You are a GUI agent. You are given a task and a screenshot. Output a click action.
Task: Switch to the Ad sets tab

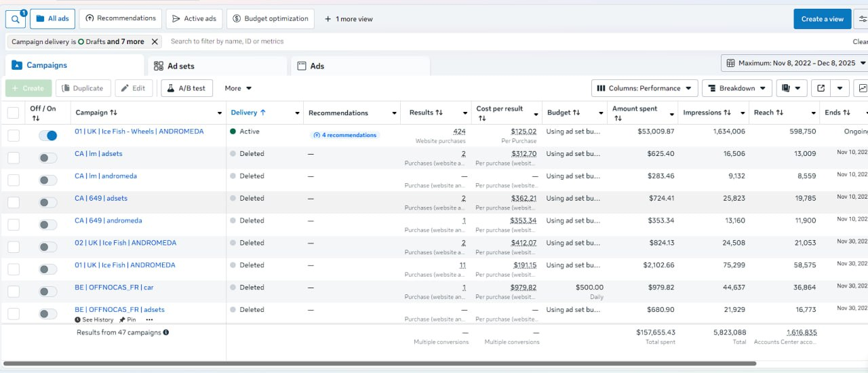click(181, 66)
